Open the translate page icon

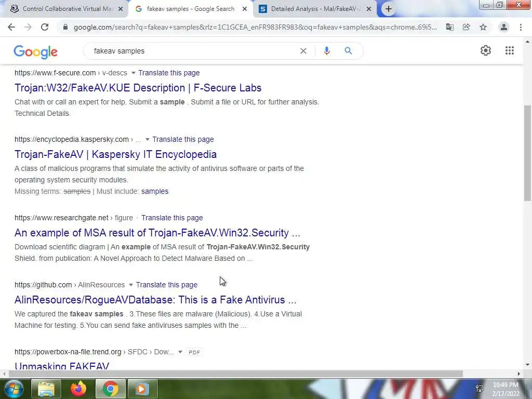click(450, 27)
